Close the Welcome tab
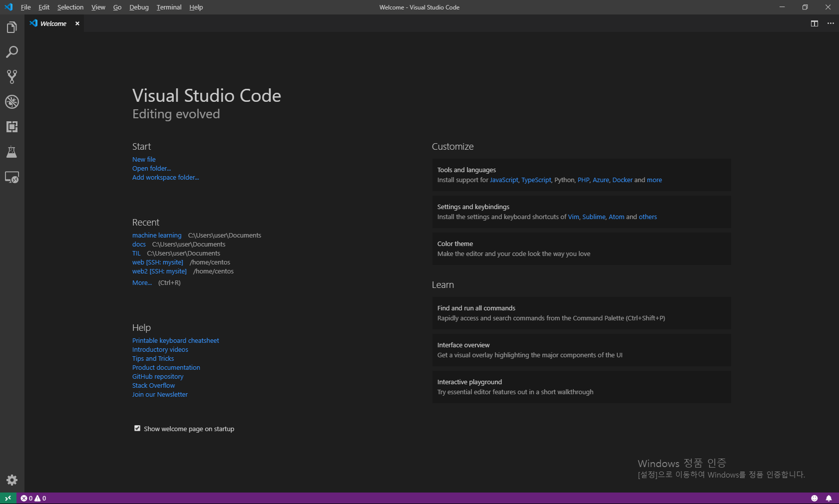839x504 pixels. point(77,23)
